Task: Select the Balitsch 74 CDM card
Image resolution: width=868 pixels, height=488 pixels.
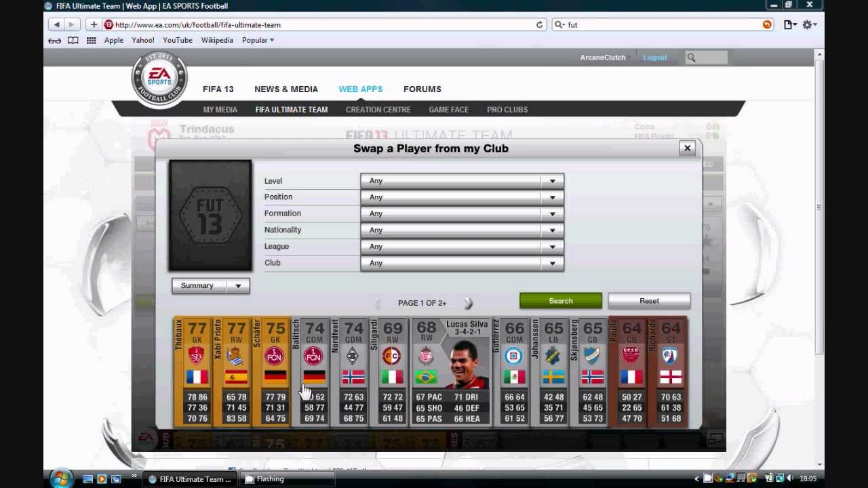Action: click(311, 372)
